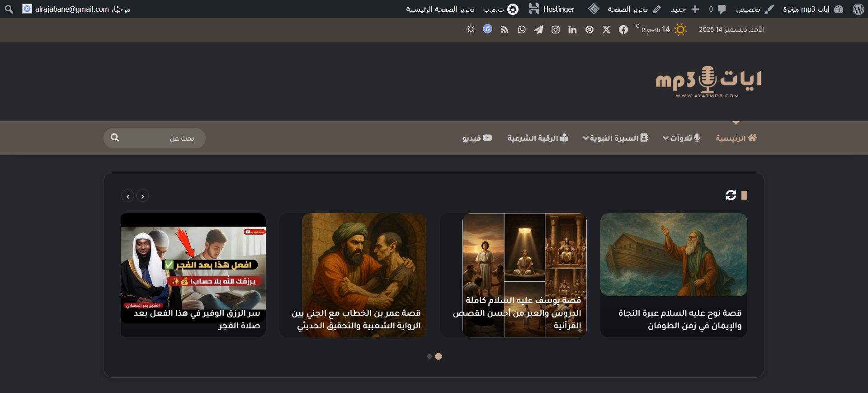Click the search field بحث عن
Screen dimensions: 868x393
(x=155, y=138)
